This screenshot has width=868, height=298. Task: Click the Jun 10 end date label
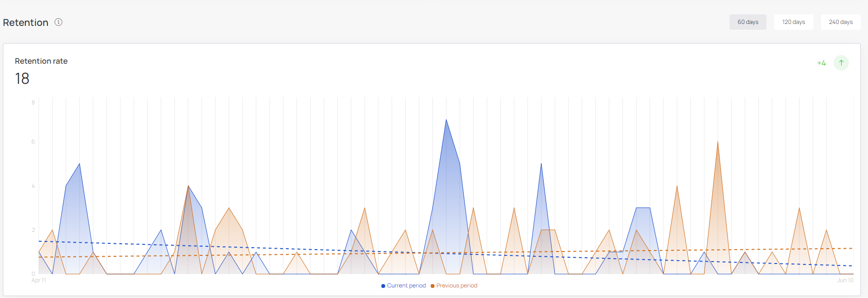pos(845,280)
